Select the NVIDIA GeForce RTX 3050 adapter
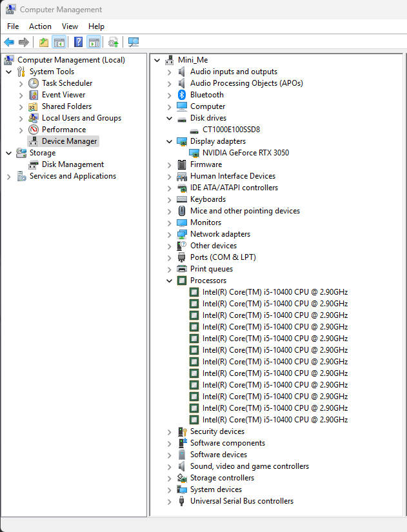Screen dimensions: 407x532 point(245,153)
